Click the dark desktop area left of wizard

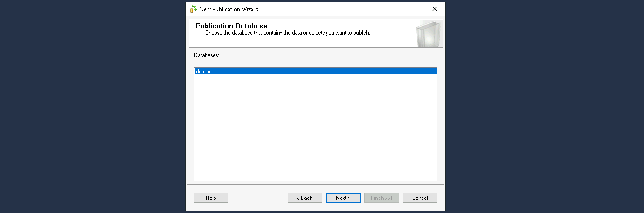94,108
